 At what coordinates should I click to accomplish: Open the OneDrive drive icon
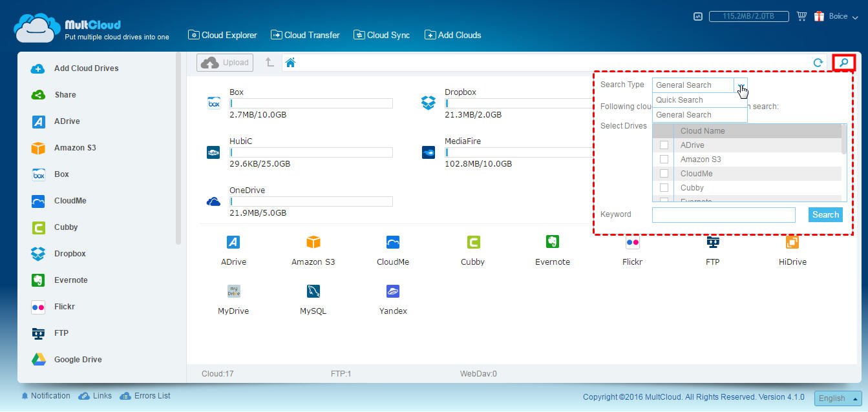click(213, 201)
